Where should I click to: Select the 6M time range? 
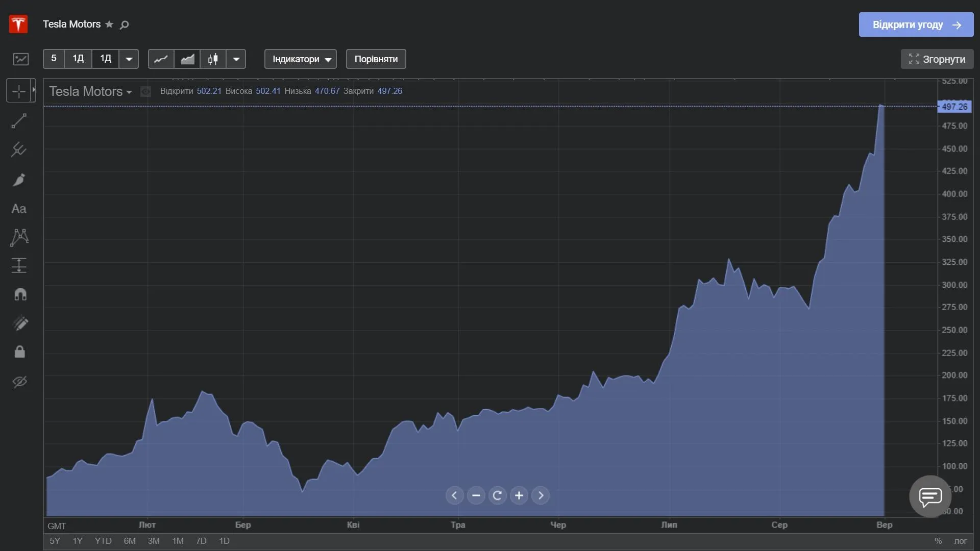click(x=130, y=541)
